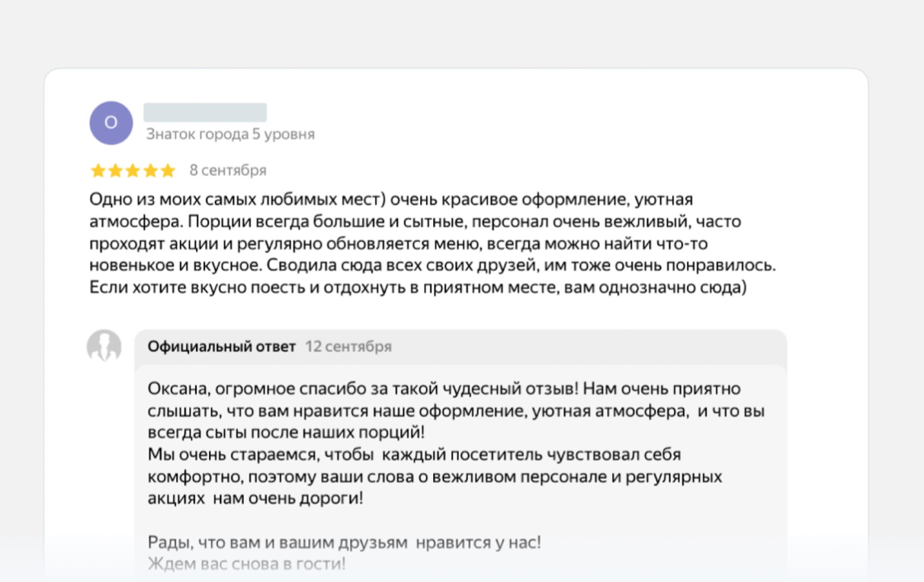
Task: Click the line "Рады, что вам и вашим друзьям"
Action: pyautogui.click(x=344, y=543)
